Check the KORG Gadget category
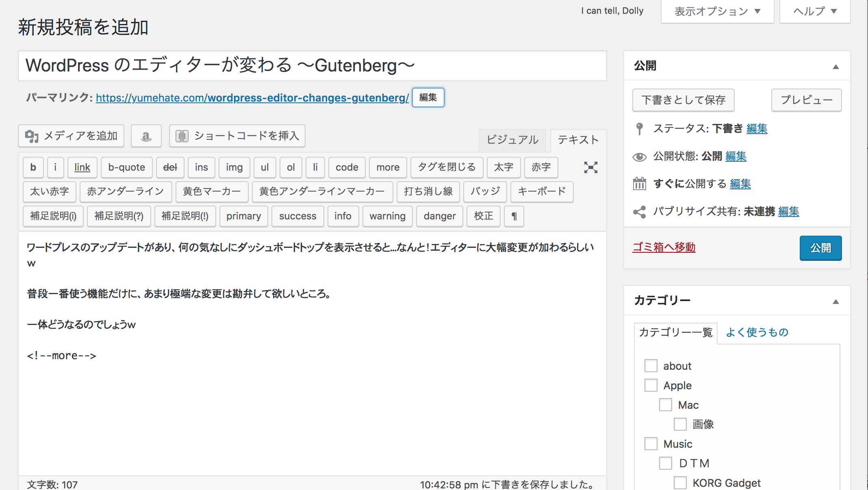 click(x=680, y=483)
